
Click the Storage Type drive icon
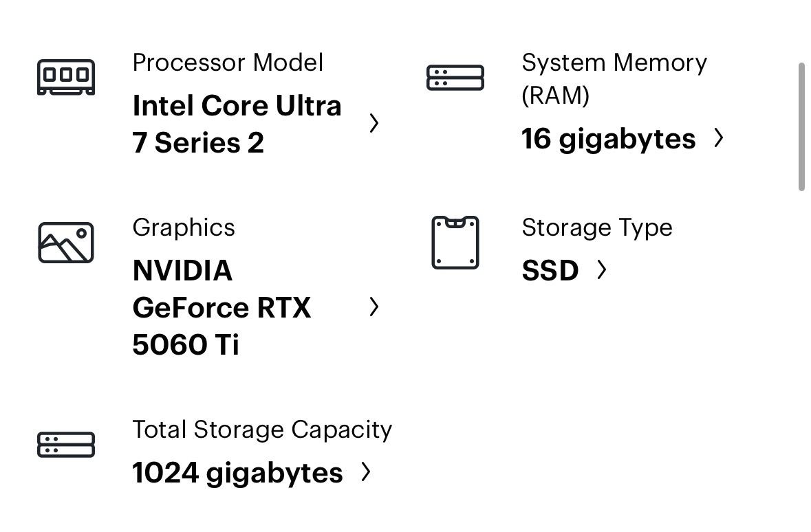click(455, 242)
